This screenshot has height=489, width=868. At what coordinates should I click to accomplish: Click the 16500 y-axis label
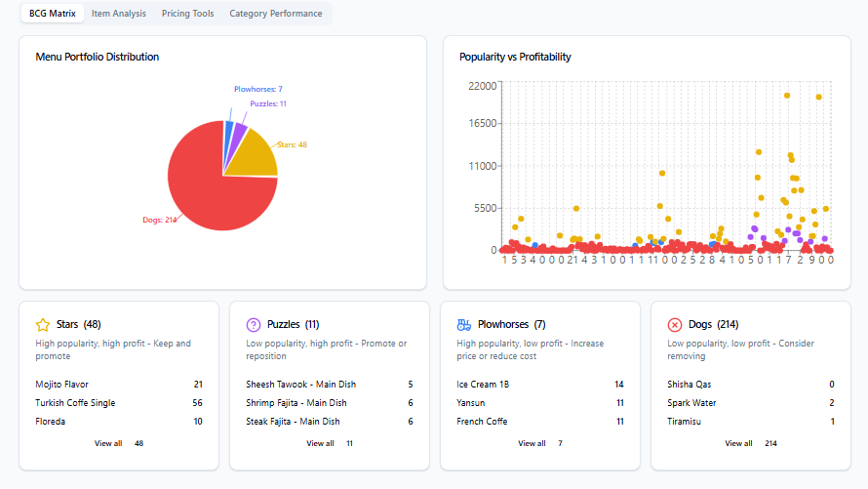(x=483, y=123)
